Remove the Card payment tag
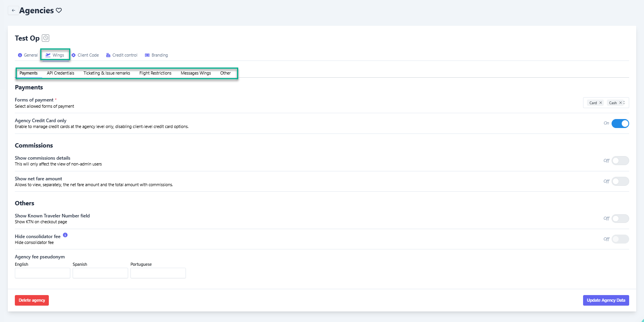This screenshot has height=322, width=644. click(x=601, y=103)
